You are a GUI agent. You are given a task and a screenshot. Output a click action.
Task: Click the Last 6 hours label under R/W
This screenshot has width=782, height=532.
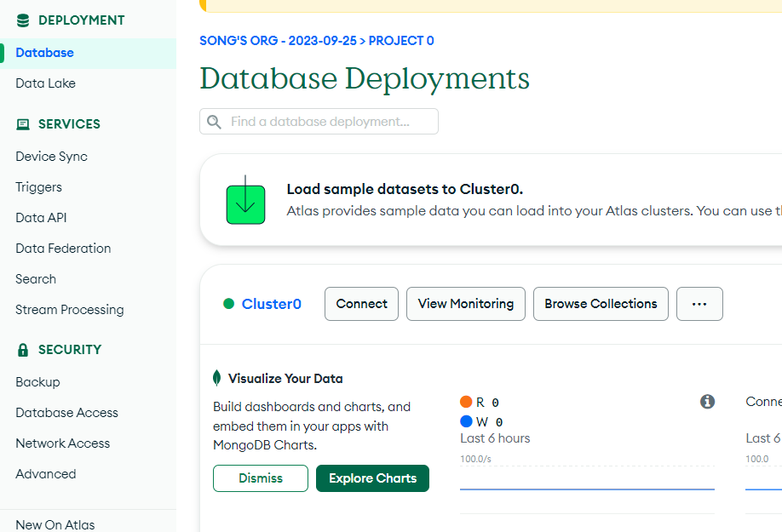[x=495, y=438]
